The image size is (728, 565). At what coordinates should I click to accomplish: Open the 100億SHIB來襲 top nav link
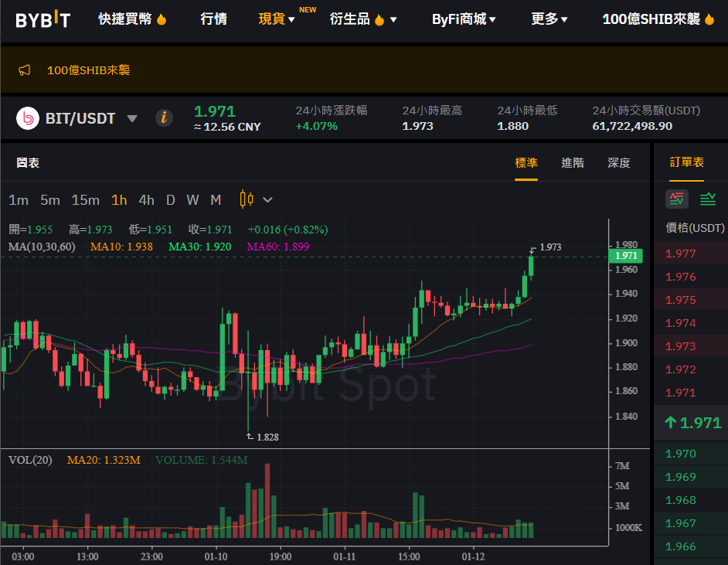(651, 19)
